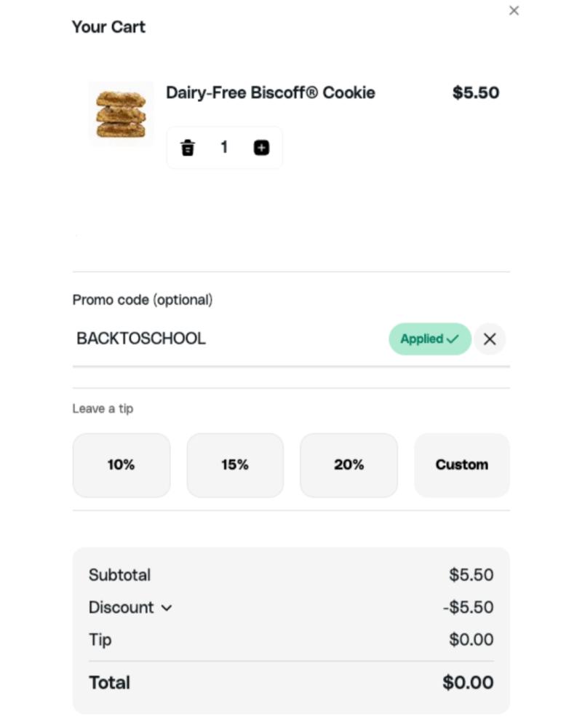Click the -$5.50 discount amount
This screenshot has height=728, width=582.
click(469, 607)
